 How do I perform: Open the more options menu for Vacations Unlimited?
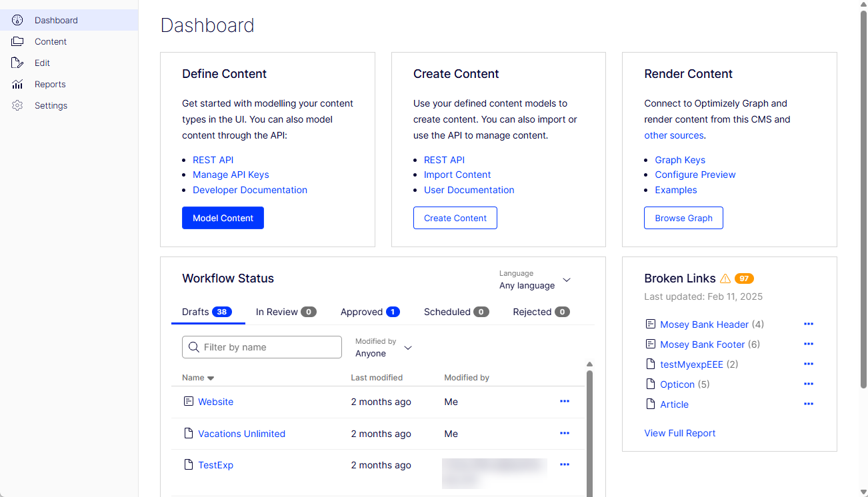(x=565, y=433)
